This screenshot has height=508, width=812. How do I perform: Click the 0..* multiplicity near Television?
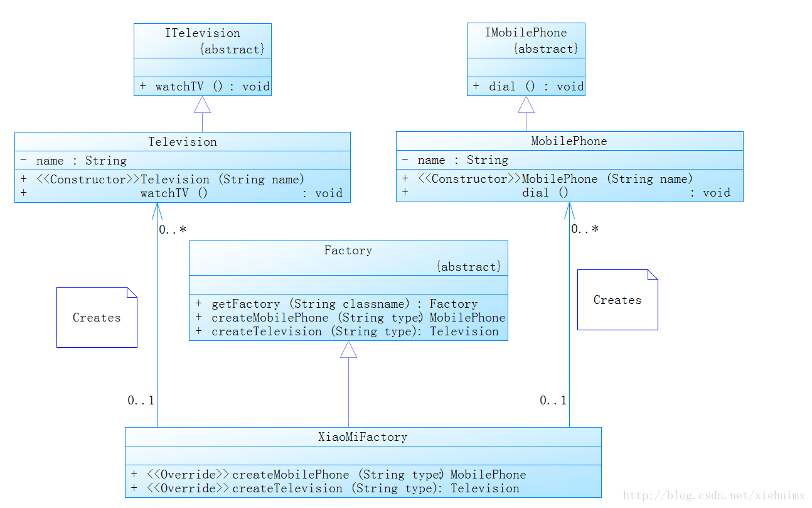click(173, 230)
